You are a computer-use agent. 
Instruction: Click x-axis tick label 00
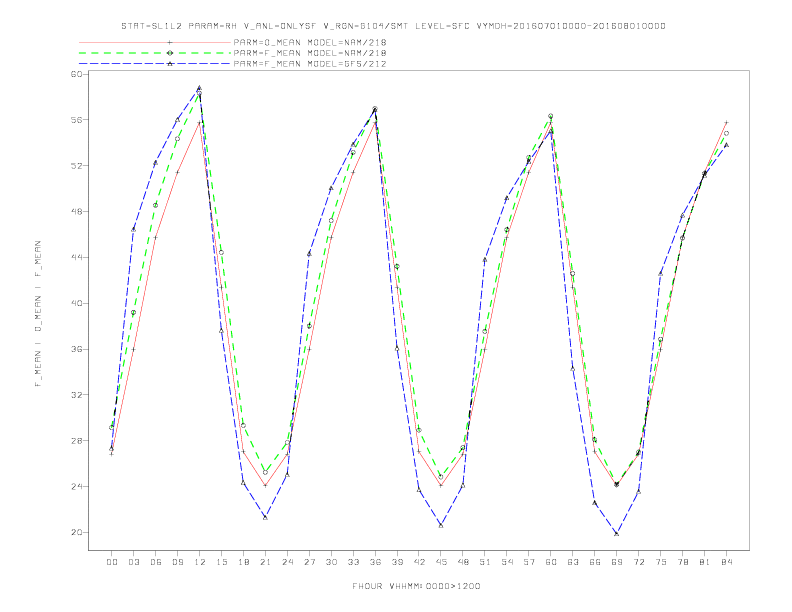click(x=112, y=562)
